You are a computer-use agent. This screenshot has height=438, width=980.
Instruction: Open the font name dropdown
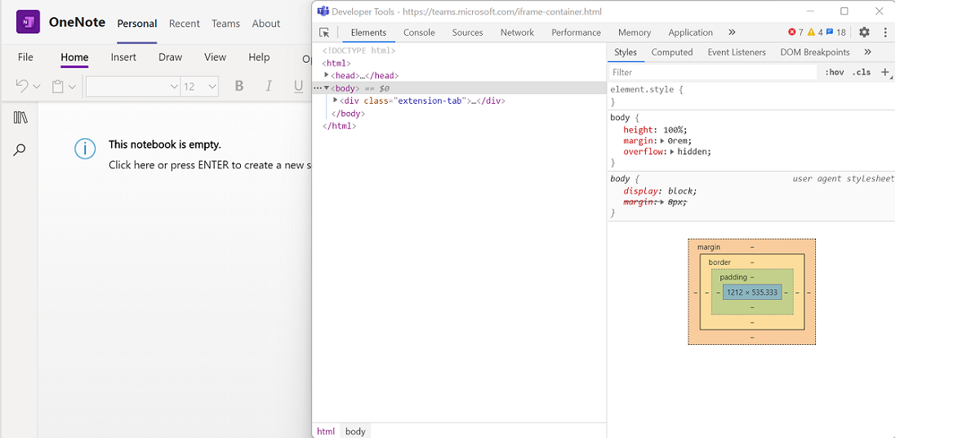174,87
